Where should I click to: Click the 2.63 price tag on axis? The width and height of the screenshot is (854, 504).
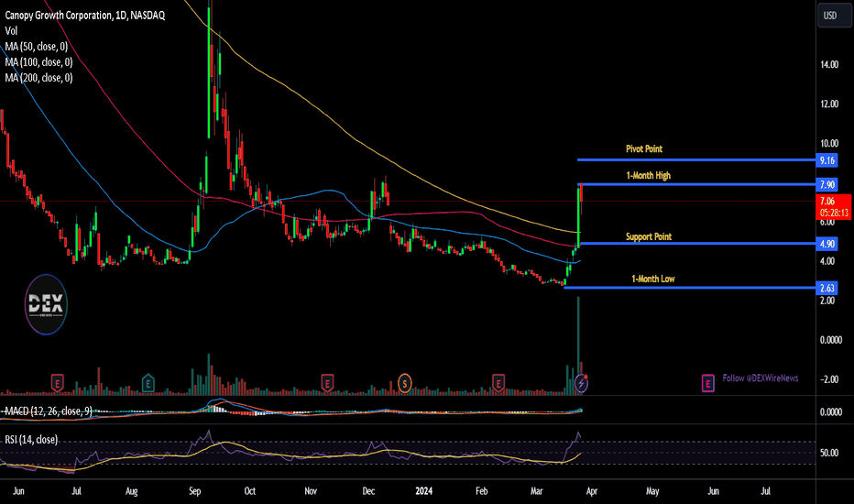pos(827,289)
